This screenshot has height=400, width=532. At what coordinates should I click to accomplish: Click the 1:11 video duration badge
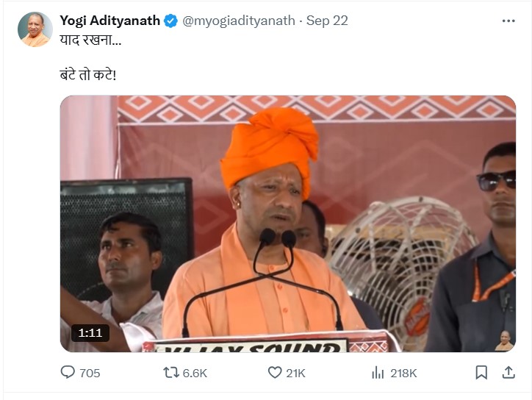coord(90,333)
